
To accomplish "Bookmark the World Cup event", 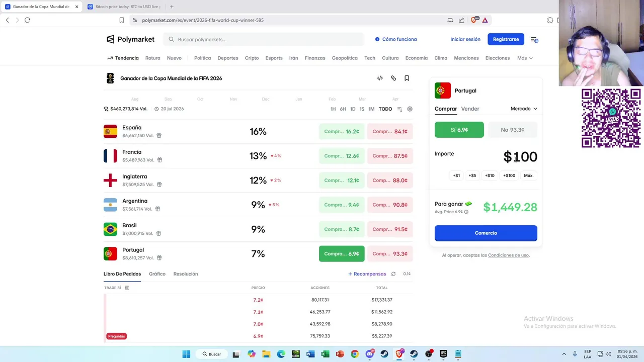I will point(407,78).
